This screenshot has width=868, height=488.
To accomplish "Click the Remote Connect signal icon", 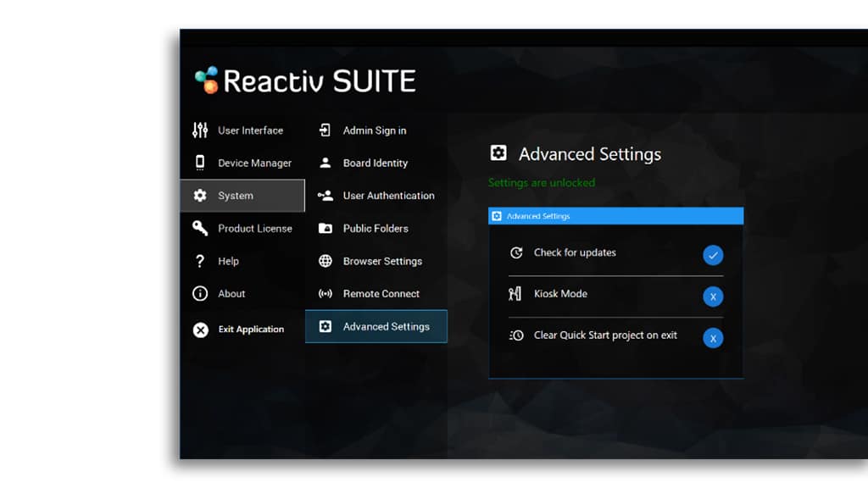I will point(325,294).
